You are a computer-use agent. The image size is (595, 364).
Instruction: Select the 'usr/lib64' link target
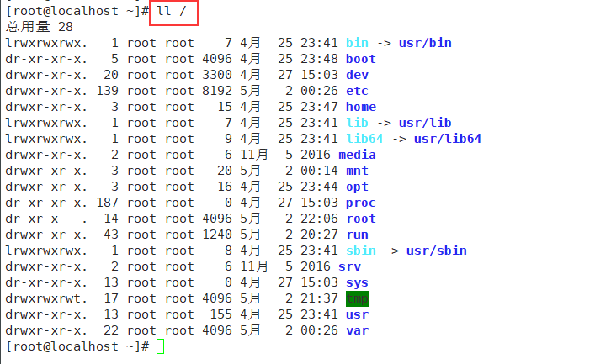[448, 139]
